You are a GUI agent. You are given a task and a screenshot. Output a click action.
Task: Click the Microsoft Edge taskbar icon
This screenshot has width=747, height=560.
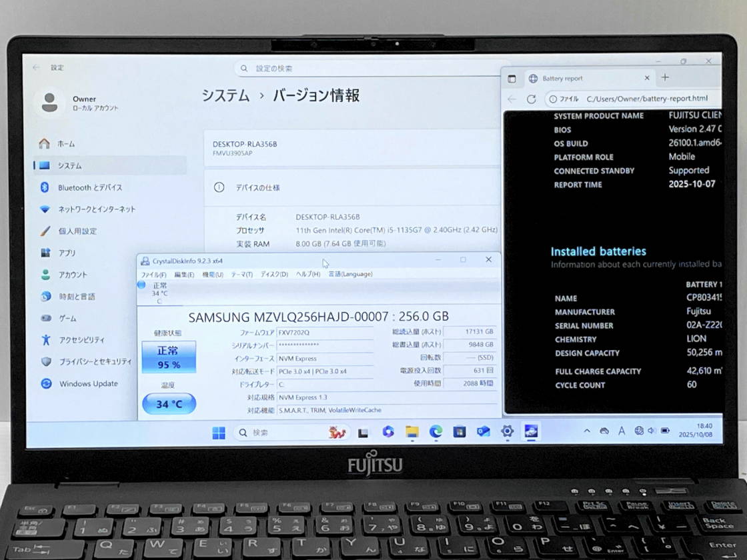click(436, 432)
